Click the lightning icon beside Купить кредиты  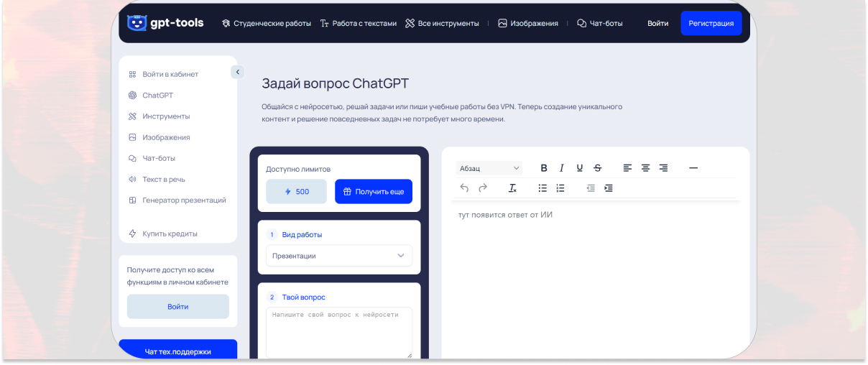(x=132, y=234)
